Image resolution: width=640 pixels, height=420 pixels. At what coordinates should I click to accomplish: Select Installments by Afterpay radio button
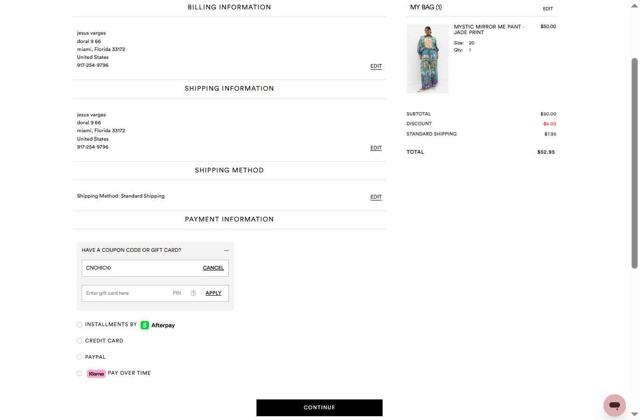click(x=80, y=325)
